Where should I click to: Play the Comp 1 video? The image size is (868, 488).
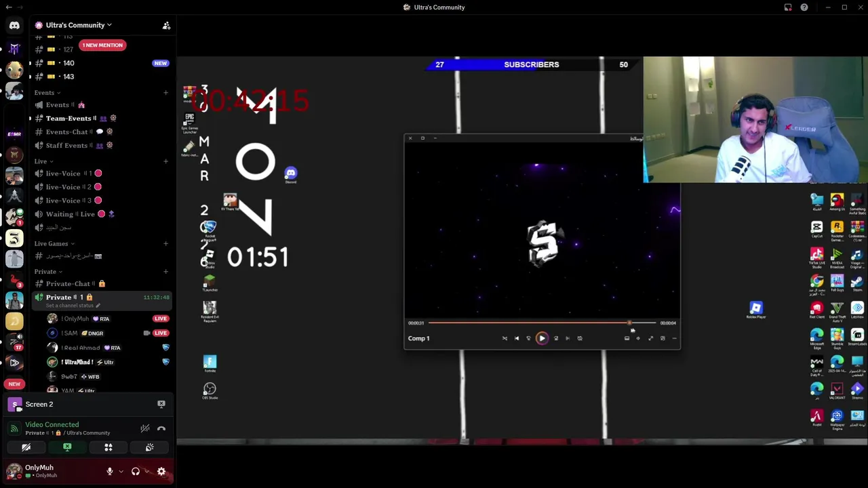pos(542,338)
